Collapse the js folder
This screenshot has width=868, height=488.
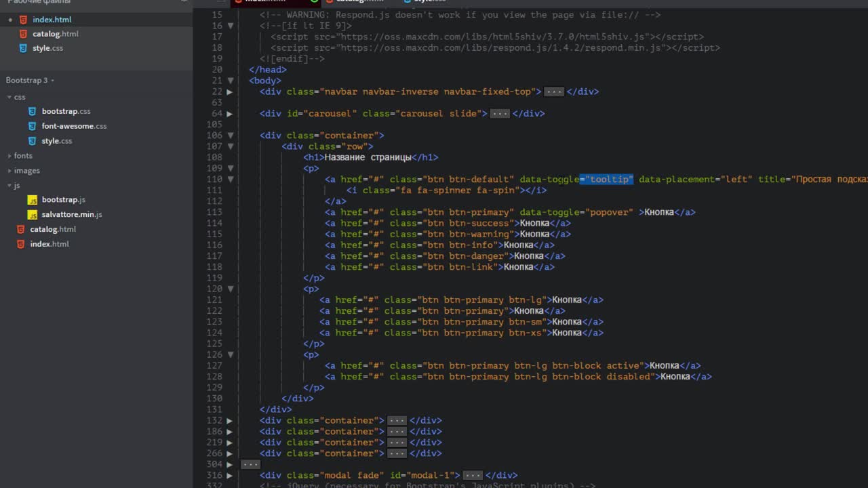tap(9, 185)
